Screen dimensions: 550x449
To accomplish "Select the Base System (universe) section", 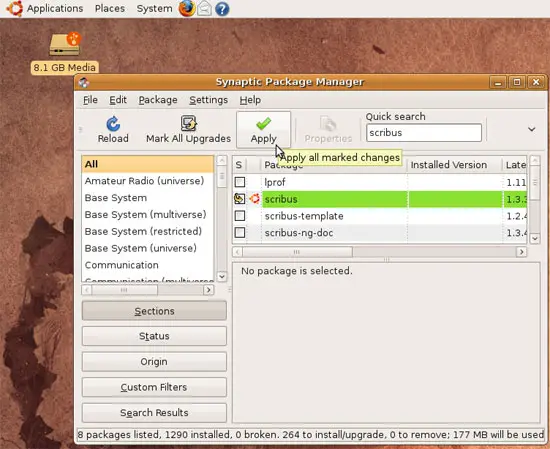I will tap(148, 248).
